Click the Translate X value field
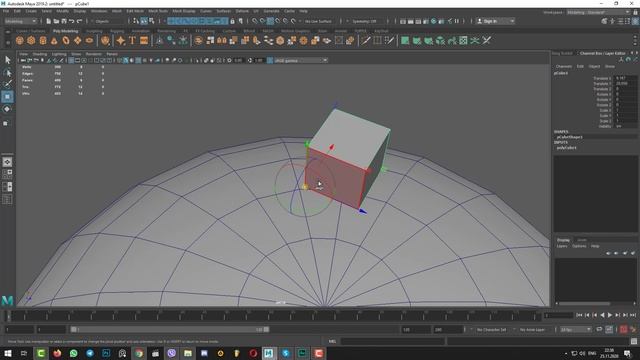This screenshot has width=640, height=360. click(x=625, y=78)
